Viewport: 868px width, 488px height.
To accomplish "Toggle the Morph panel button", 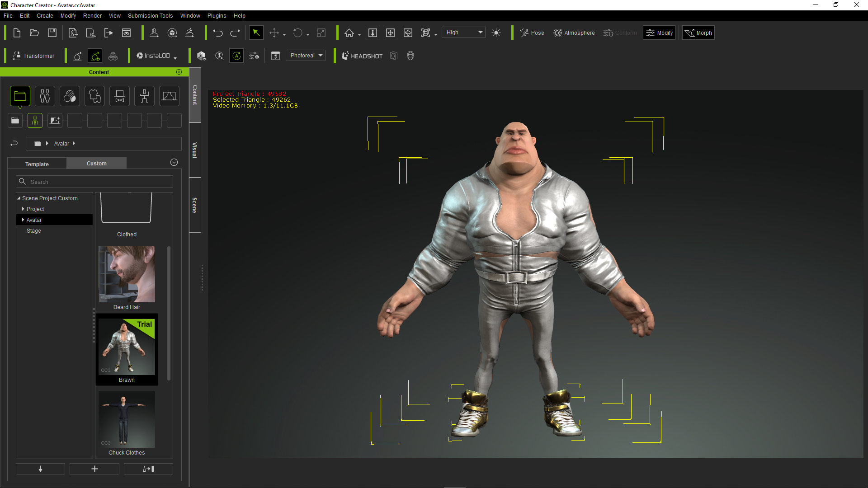I will pos(698,33).
